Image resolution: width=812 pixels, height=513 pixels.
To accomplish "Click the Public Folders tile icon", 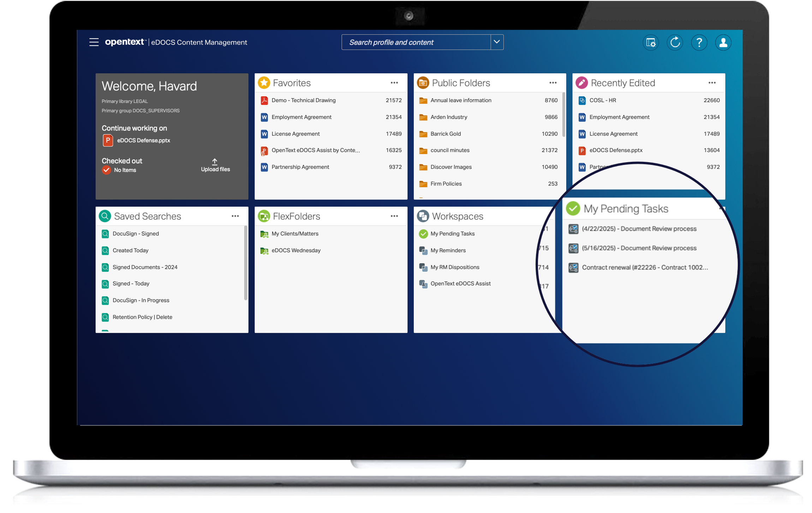I will point(423,83).
